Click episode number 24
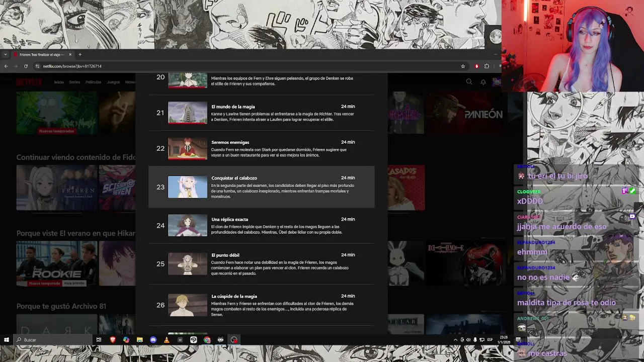The height and width of the screenshot is (362, 644). pyautogui.click(x=160, y=225)
